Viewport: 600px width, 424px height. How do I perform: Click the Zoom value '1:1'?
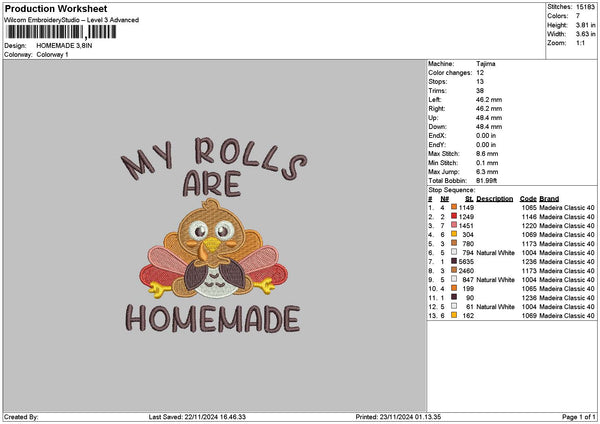[x=580, y=43]
